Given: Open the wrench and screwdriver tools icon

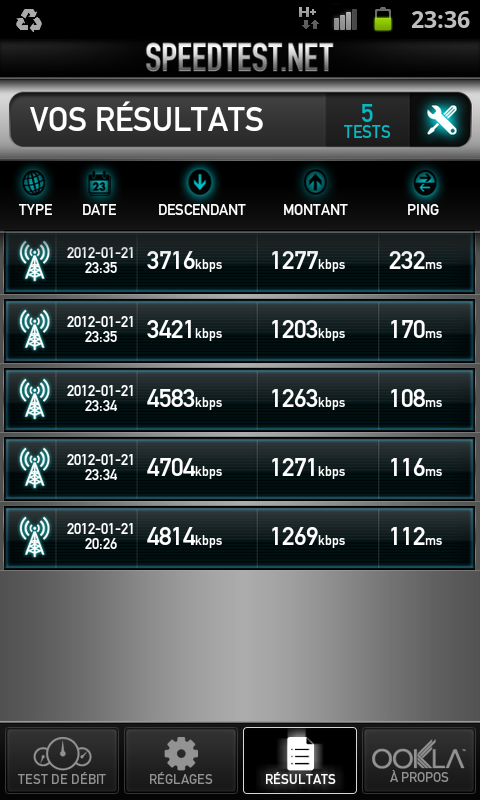Looking at the screenshot, I should (x=441, y=120).
